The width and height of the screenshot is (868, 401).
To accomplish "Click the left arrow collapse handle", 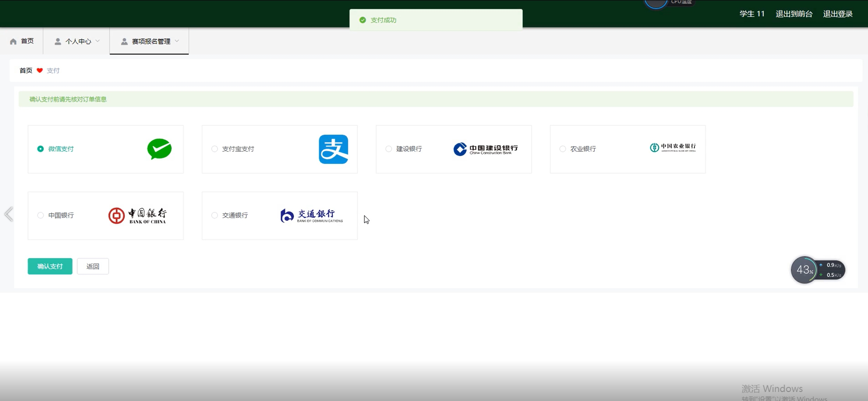I will point(9,214).
